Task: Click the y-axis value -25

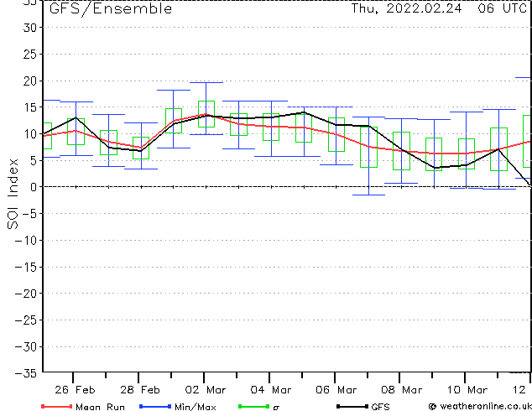Action: pos(26,320)
